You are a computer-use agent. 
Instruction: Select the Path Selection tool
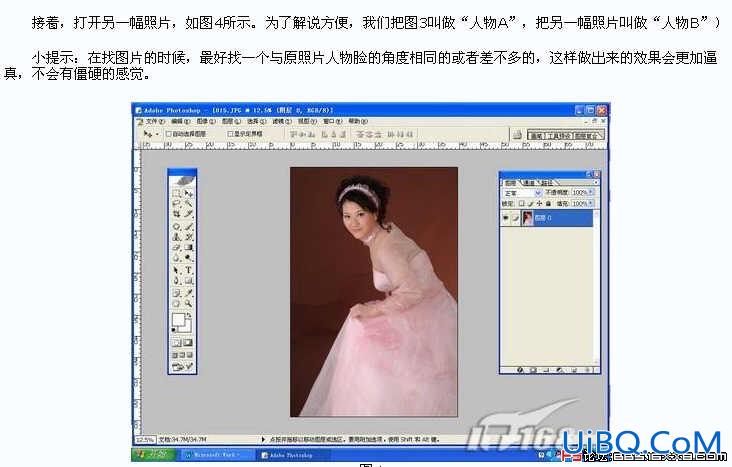click(176, 270)
